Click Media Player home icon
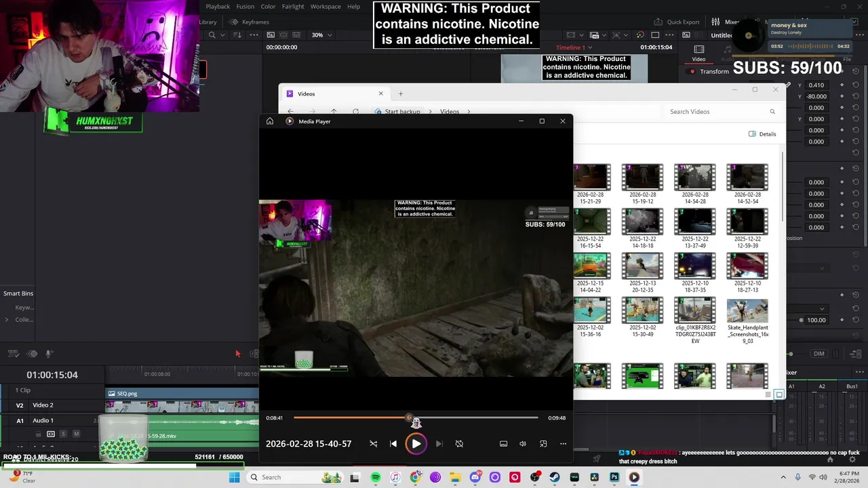Viewport: 868px width, 488px height. [270, 121]
